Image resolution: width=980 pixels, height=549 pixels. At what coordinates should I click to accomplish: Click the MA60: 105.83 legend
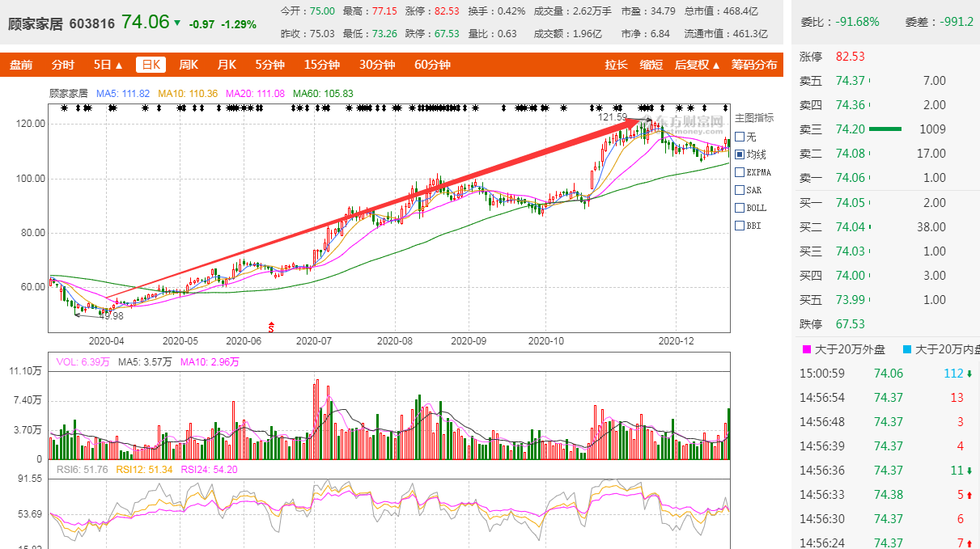(x=323, y=94)
